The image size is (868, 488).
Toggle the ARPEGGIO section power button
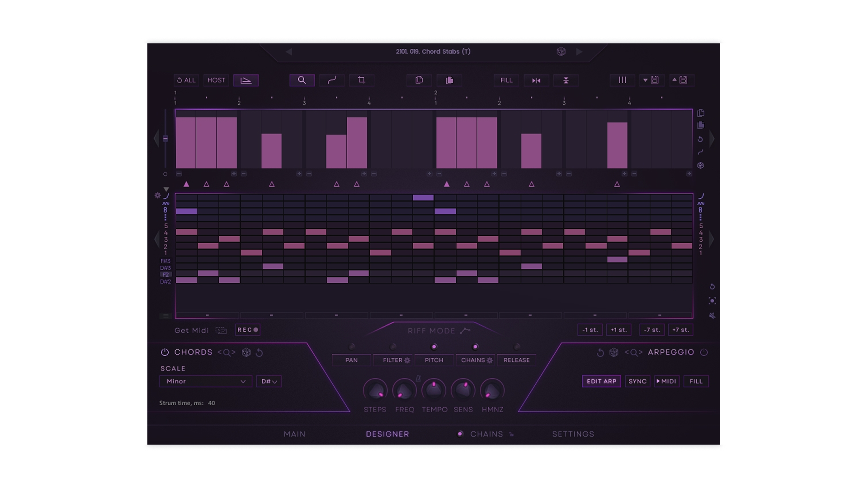pyautogui.click(x=704, y=352)
